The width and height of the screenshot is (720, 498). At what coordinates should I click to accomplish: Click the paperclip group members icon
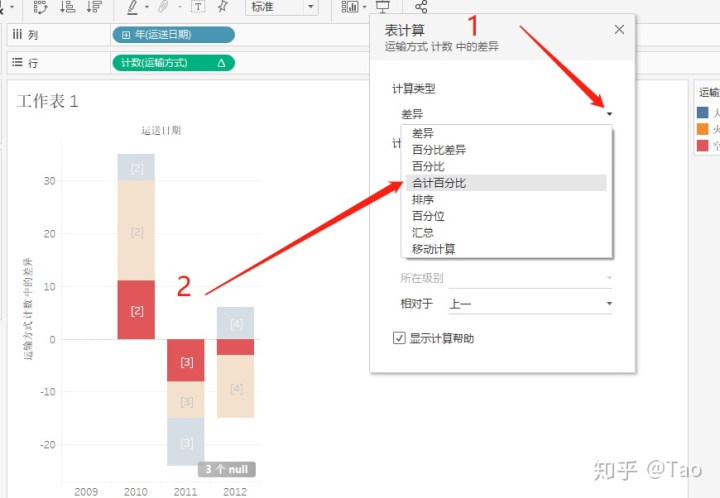(x=163, y=7)
